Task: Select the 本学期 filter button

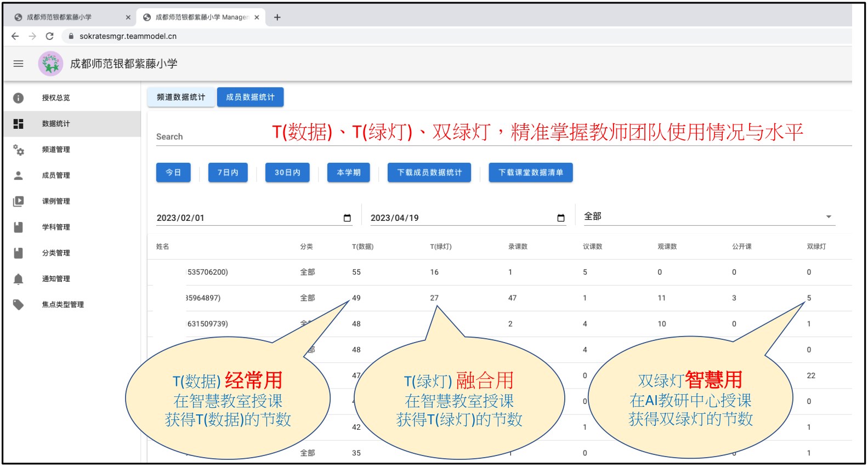Action: tap(348, 173)
